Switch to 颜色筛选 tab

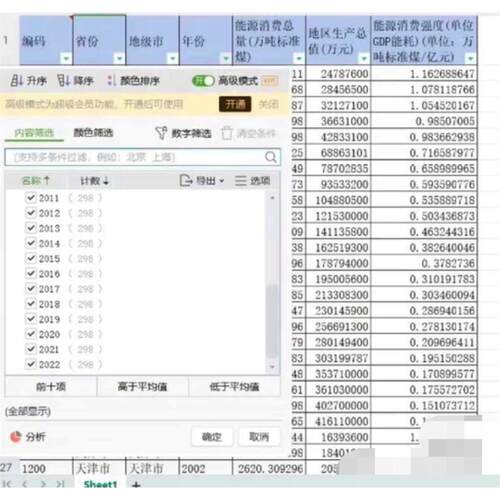[93, 133]
